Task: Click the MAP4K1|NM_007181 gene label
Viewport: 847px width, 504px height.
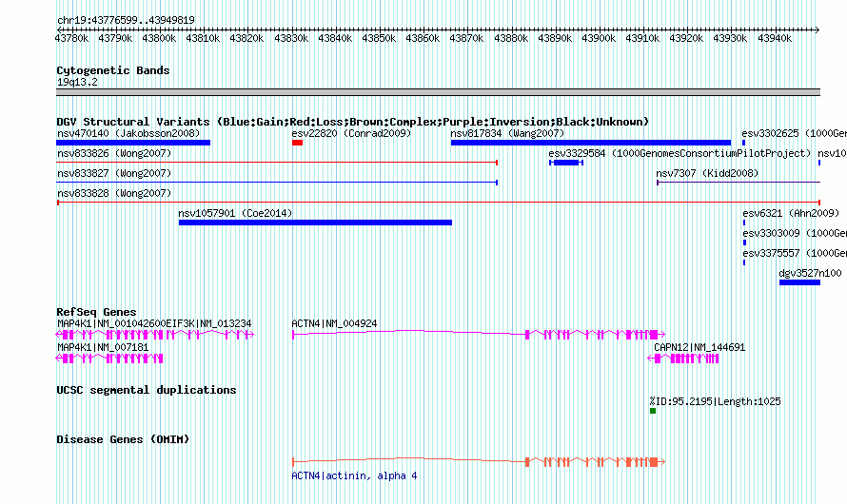Action: point(103,347)
